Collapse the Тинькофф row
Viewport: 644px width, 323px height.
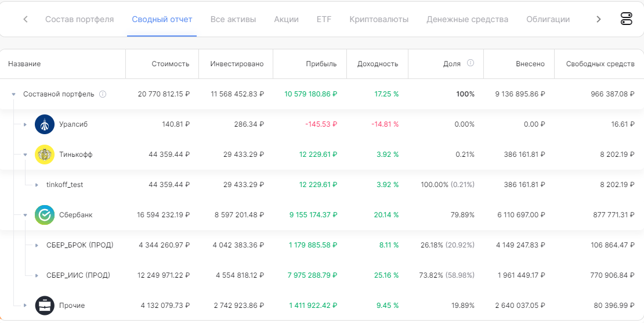[x=25, y=155]
